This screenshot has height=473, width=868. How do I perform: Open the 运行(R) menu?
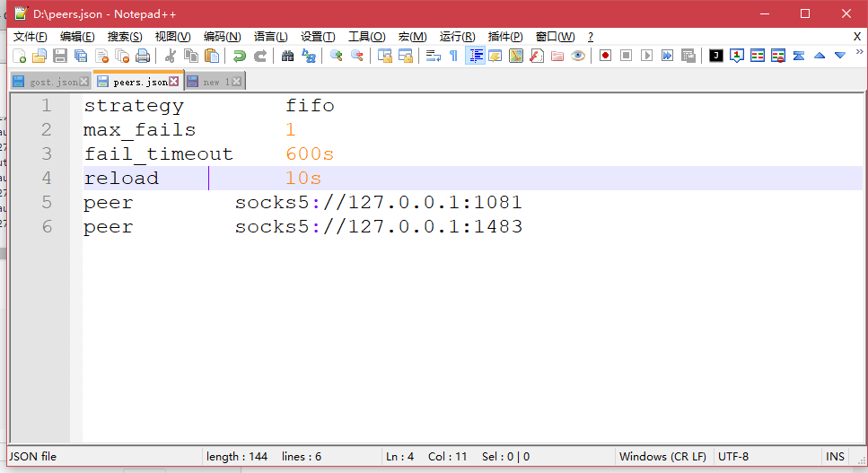(457, 37)
